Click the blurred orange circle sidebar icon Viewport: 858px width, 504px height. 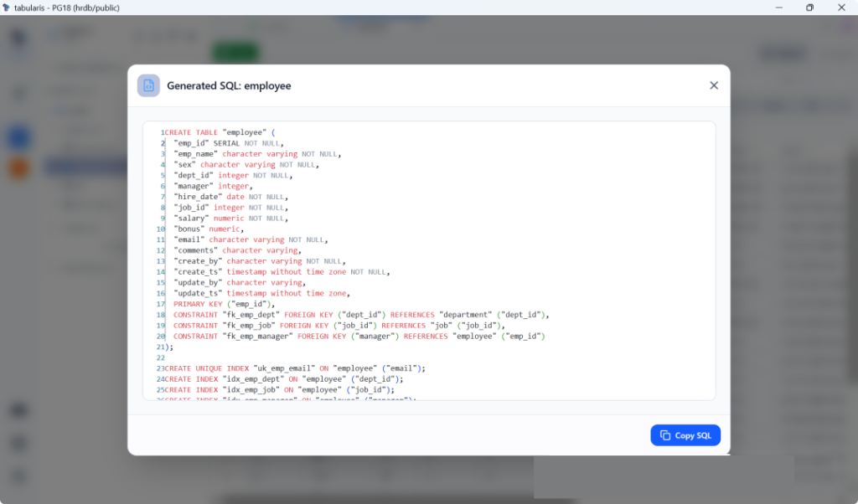coord(18,168)
